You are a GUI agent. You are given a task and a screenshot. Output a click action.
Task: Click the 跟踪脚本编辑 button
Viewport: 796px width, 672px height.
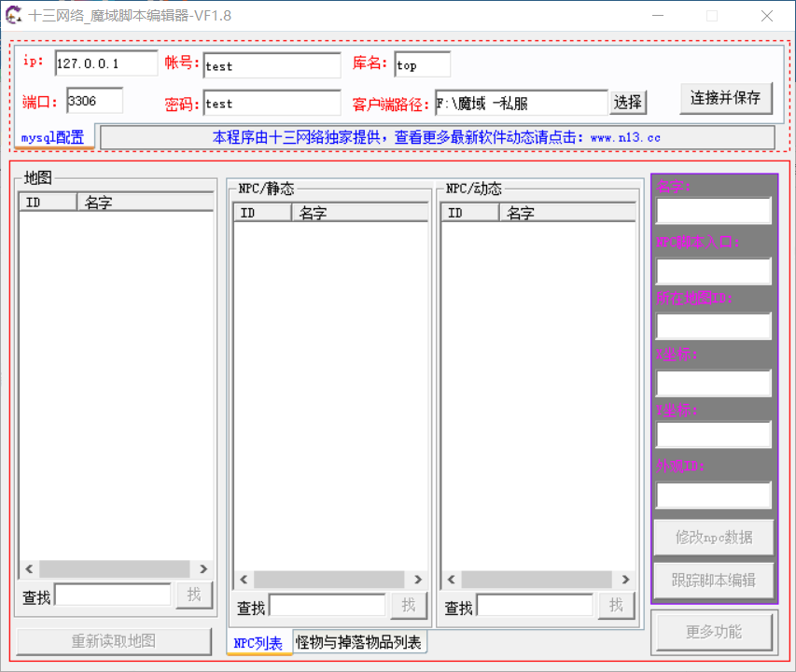coord(714,581)
